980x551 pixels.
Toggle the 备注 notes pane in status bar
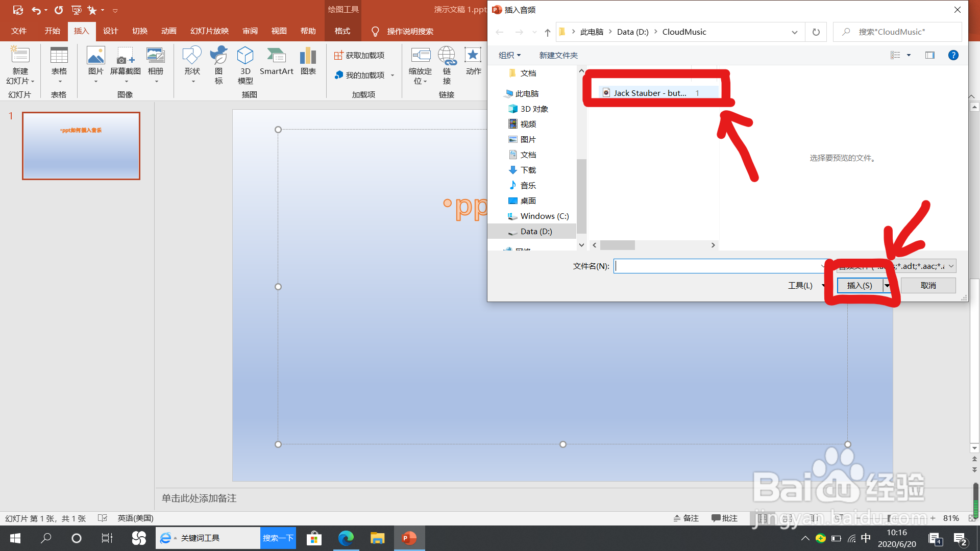[x=685, y=518]
